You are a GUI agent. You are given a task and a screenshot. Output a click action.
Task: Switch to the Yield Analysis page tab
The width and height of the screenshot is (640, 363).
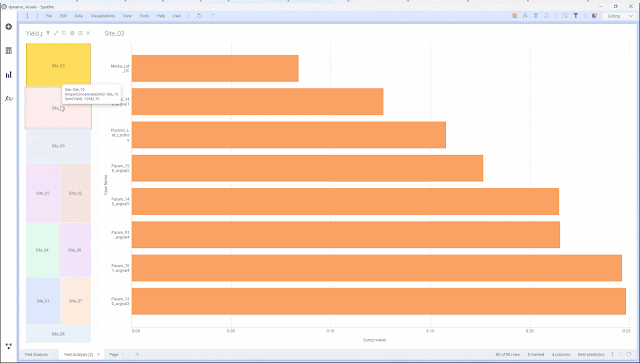pyautogui.click(x=36, y=354)
